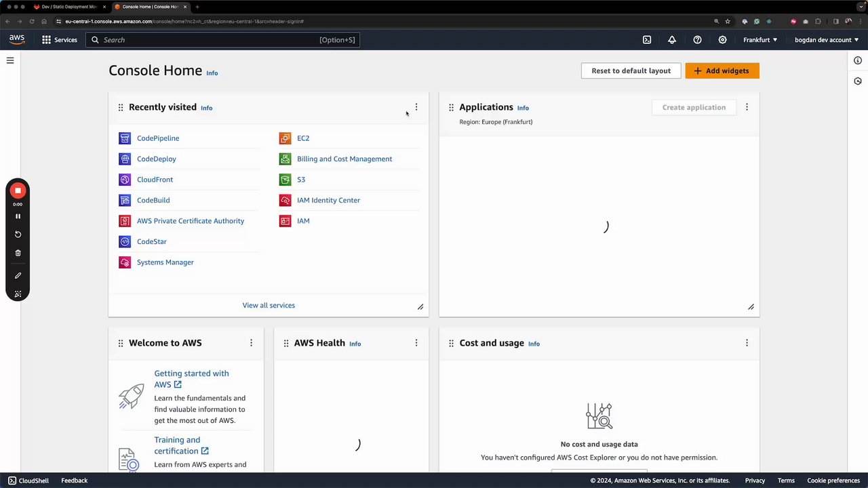Click the EC2 service icon
The image size is (868, 488).
click(285, 138)
